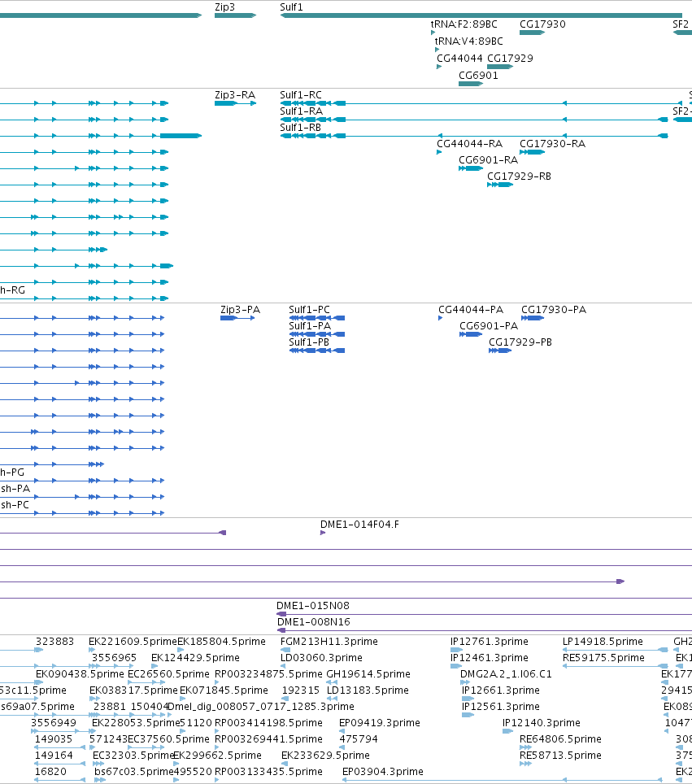
Task: Select the EK221609.5prime EST label
Action: point(133,641)
